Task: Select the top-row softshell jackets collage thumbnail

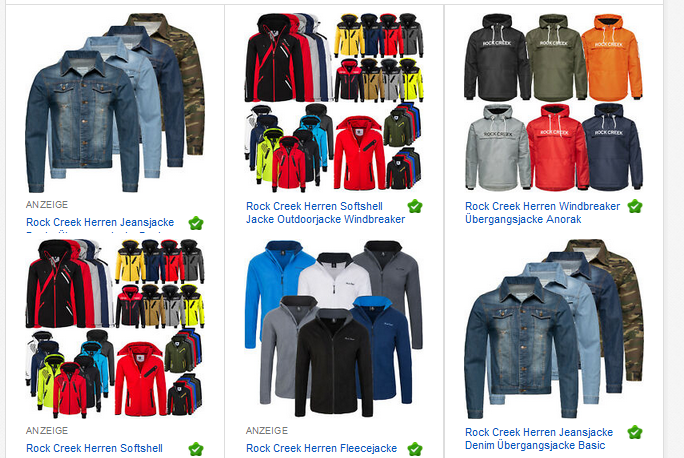Action: tap(334, 103)
